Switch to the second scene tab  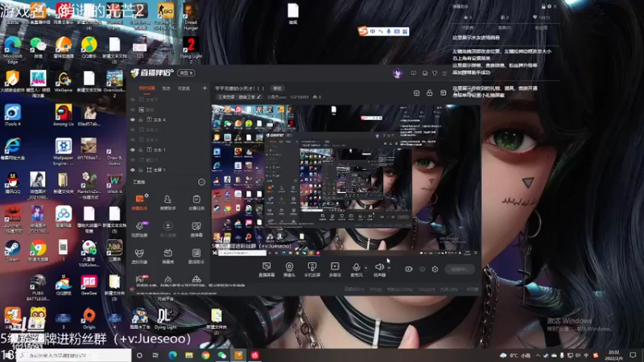point(167,88)
